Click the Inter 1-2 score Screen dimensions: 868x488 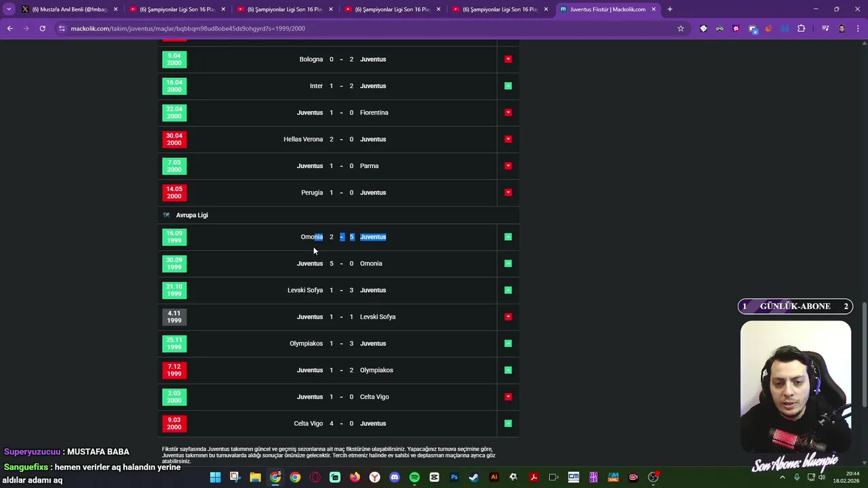[x=341, y=86]
